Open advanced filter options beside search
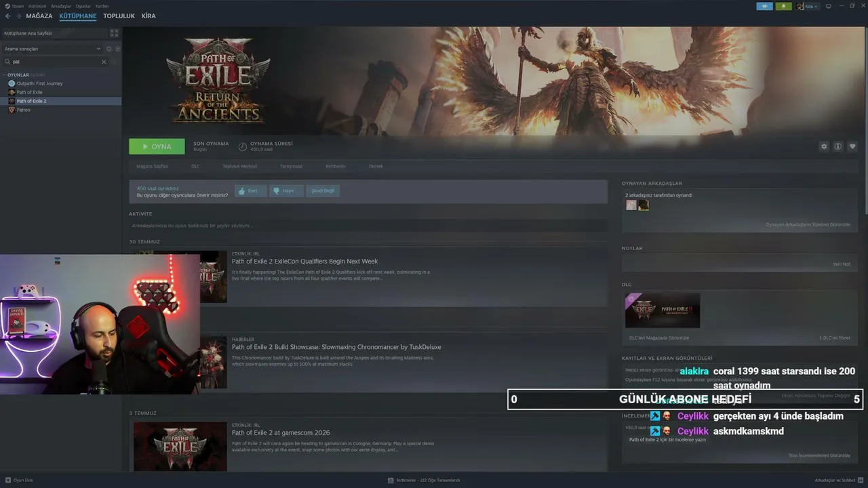Image resolution: width=868 pixels, height=488 pixels. pos(114,62)
